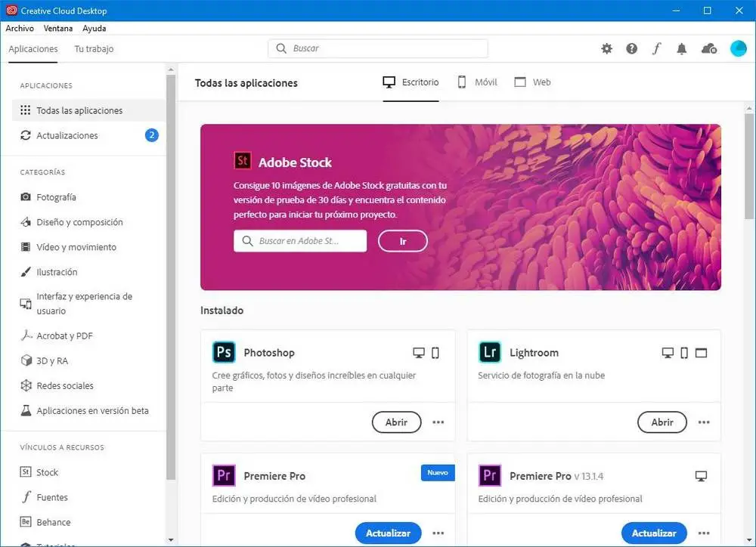The width and height of the screenshot is (756, 547).
Task: Open Lightroom more options ellipsis
Action: pos(704,422)
